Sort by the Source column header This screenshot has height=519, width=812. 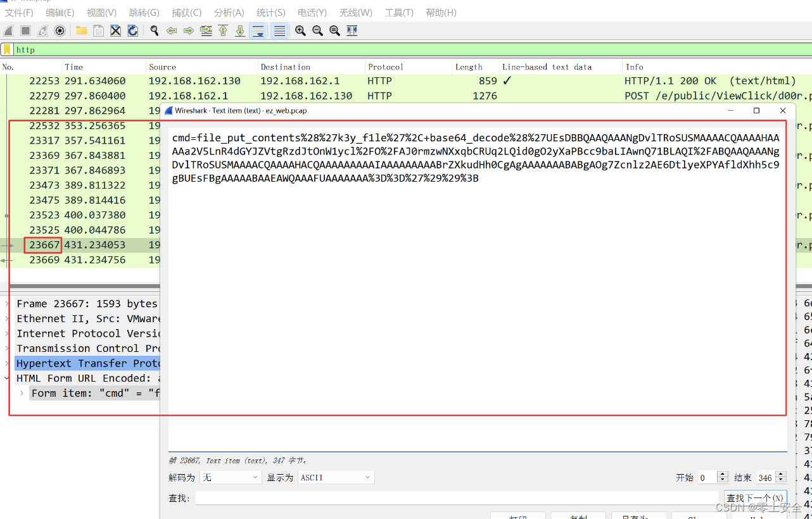201,66
